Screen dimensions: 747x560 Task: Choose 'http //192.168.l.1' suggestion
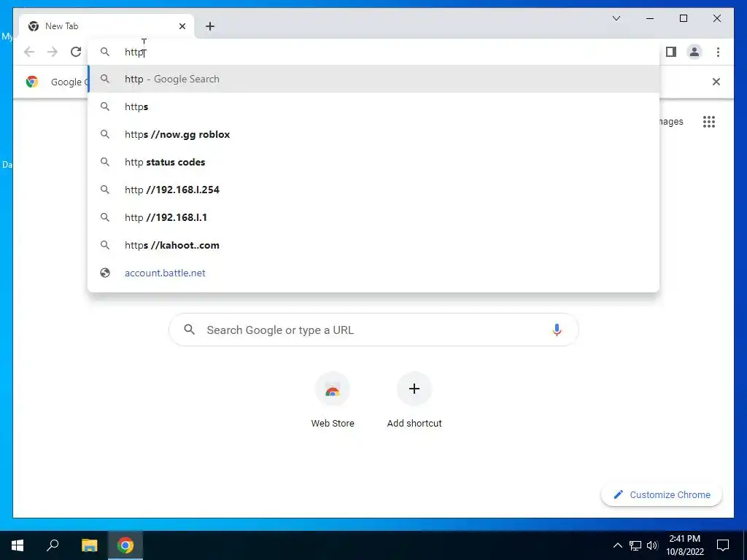(374, 217)
